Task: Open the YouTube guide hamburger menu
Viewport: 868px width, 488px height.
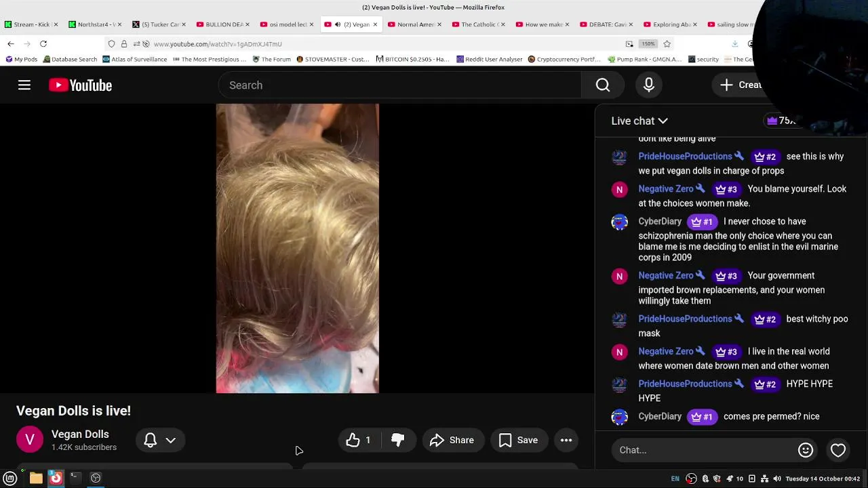Action: coord(24,85)
